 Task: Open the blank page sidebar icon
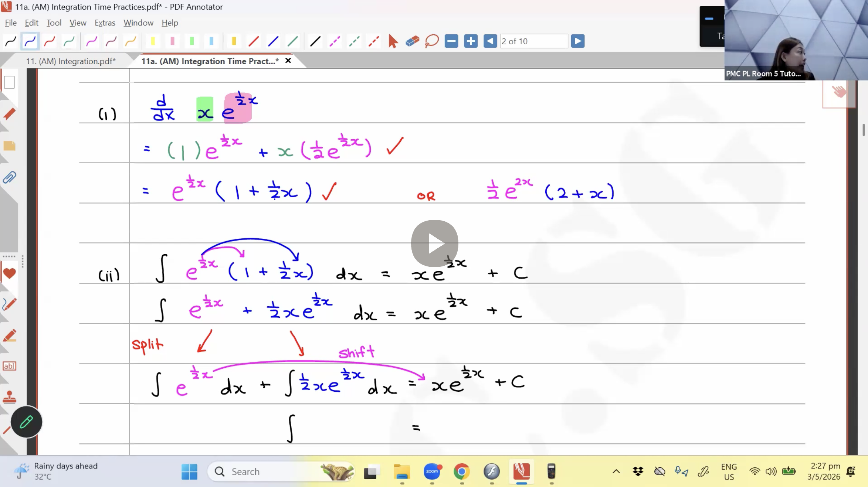click(9, 82)
